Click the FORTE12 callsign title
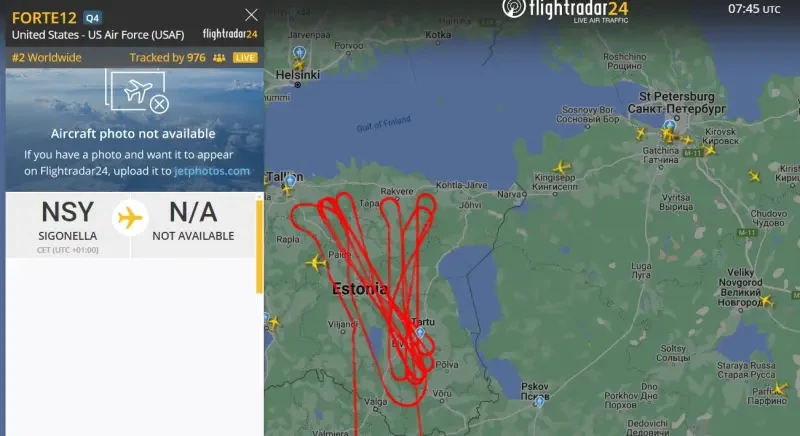This screenshot has height=436, width=800. [44, 18]
